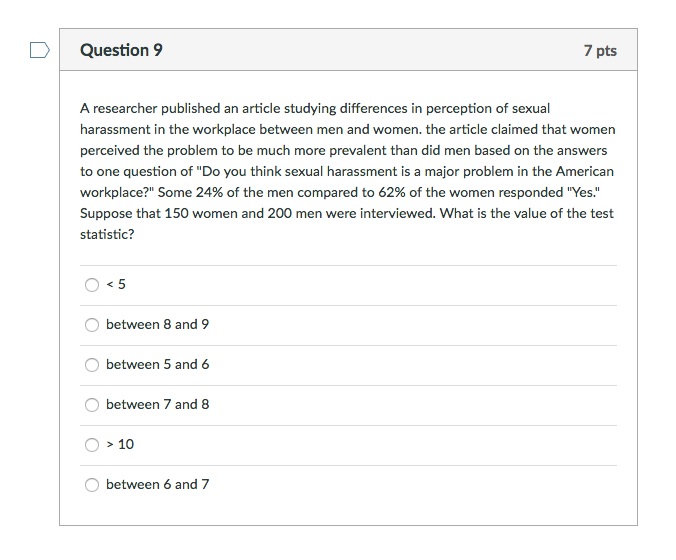
Task: Click the 'between 6 and 7' answer label text
Action: pyautogui.click(x=157, y=484)
